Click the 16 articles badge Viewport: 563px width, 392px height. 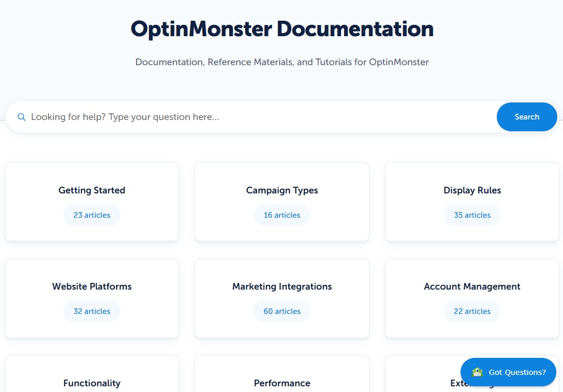click(x=282, y=215)
